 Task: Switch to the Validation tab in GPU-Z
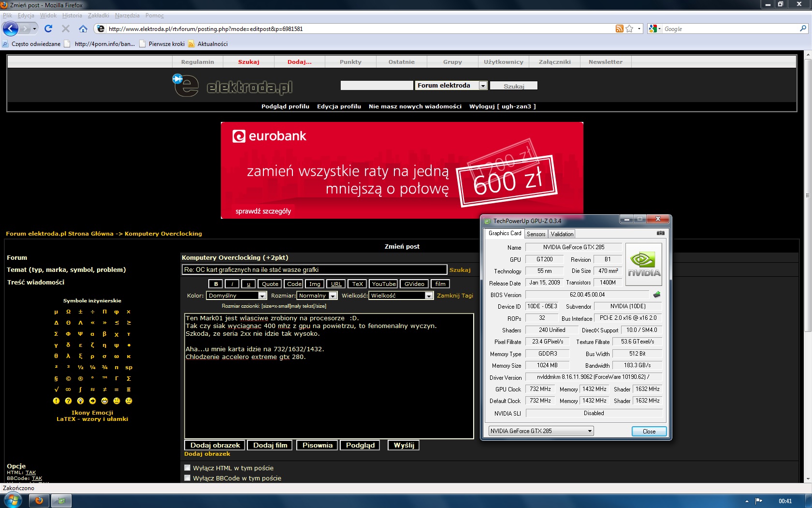coord(562,234)
